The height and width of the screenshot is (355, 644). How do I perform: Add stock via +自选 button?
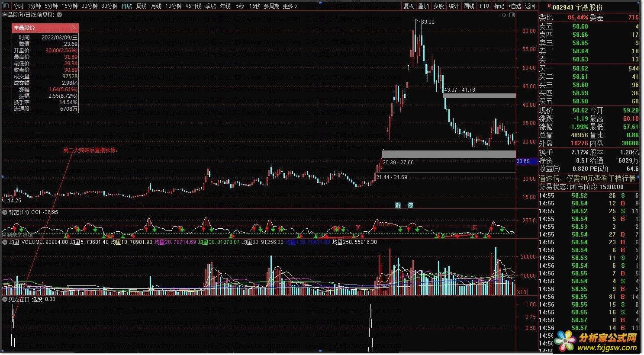[515, 6]
